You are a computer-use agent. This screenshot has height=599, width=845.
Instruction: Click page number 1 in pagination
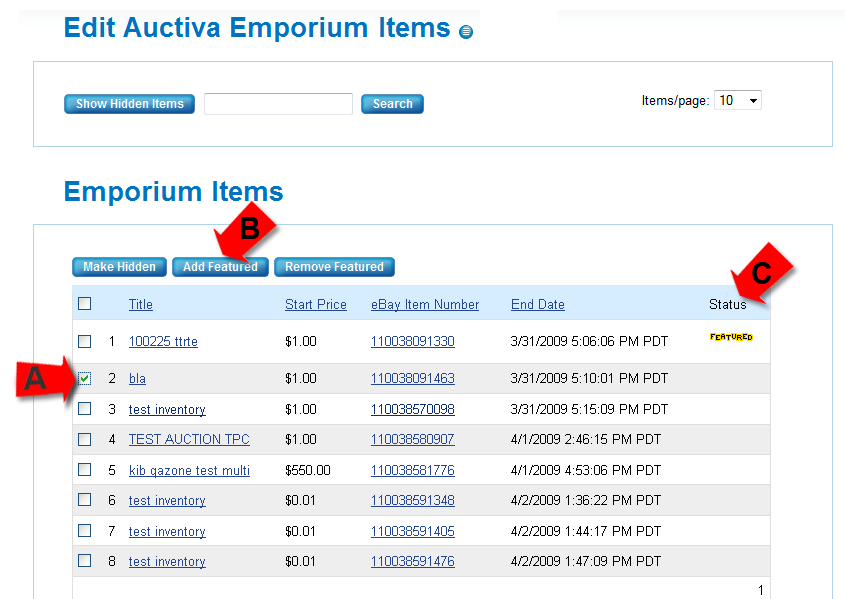tap(760, 590)
